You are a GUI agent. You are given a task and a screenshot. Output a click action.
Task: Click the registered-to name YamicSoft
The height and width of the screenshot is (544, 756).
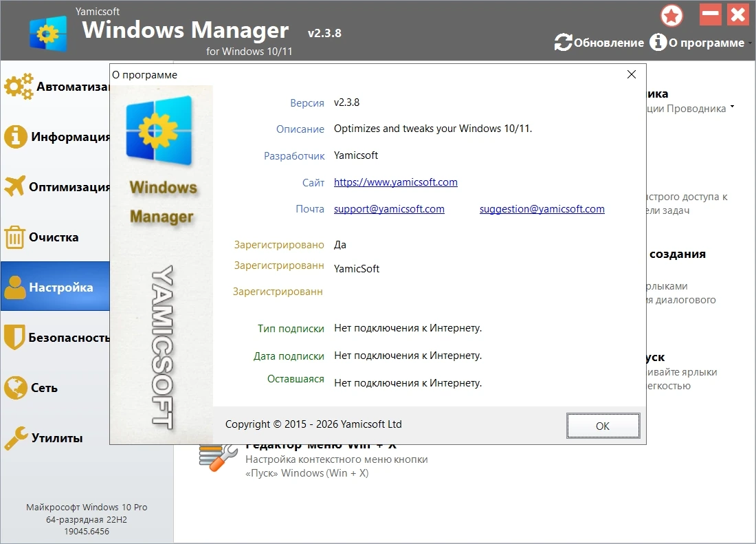click(357, 269)
